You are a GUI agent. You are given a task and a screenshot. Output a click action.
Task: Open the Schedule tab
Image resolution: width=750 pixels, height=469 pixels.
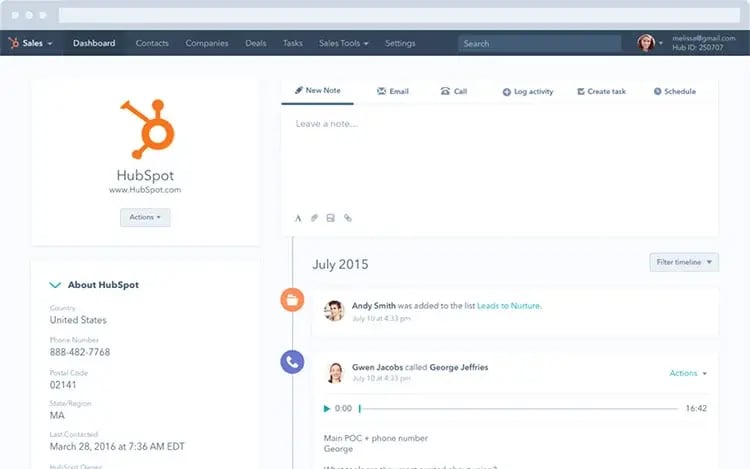[x=674, y=91]
